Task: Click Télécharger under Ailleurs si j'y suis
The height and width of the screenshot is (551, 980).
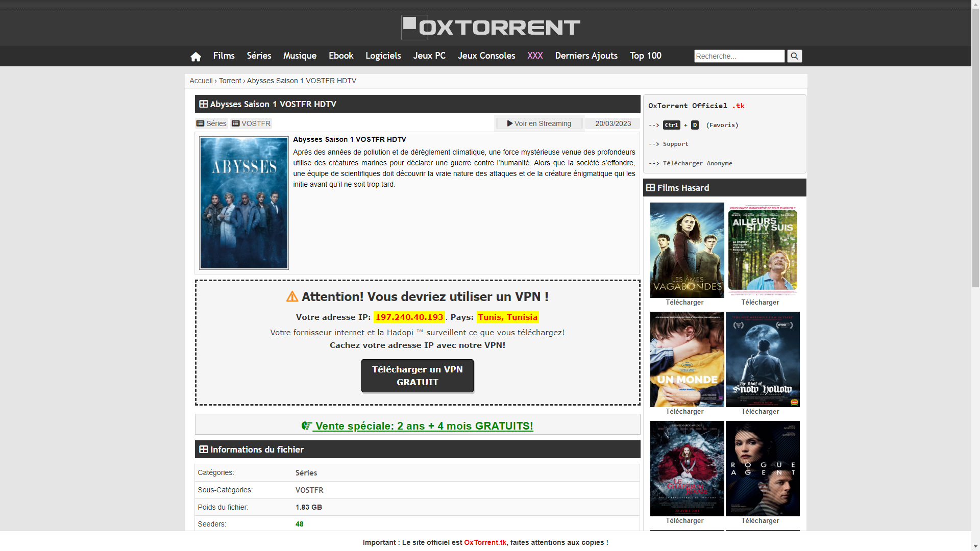Action: (760, 303)
